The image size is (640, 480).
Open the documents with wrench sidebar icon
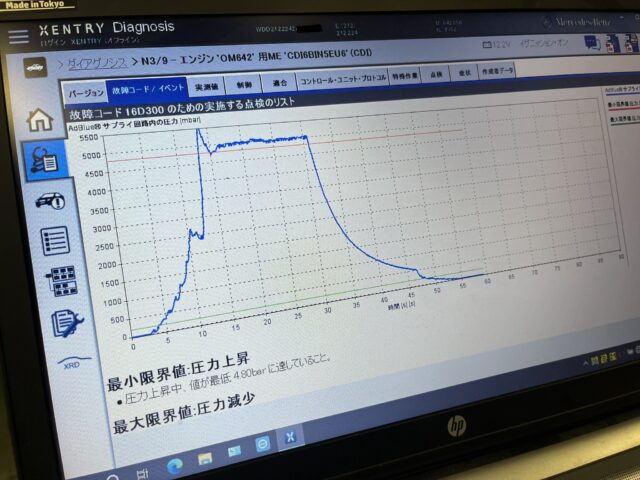[x=67, y=324]
